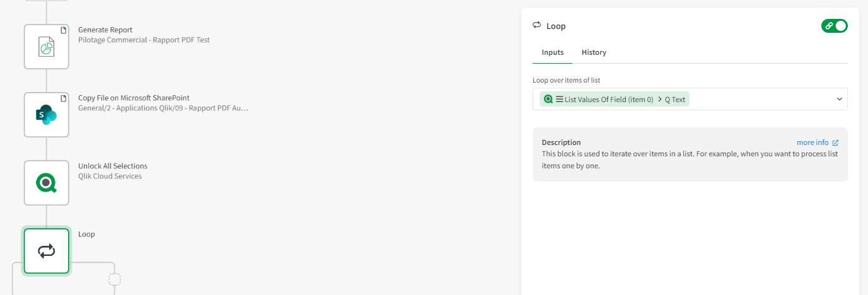Click the Copy File on Microsoft SharePoint label
The image size is (868, 295).
tap(134, 98)
